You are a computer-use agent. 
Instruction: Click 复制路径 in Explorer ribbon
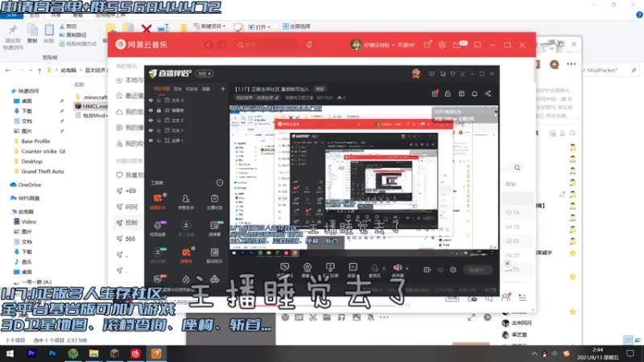73,35
